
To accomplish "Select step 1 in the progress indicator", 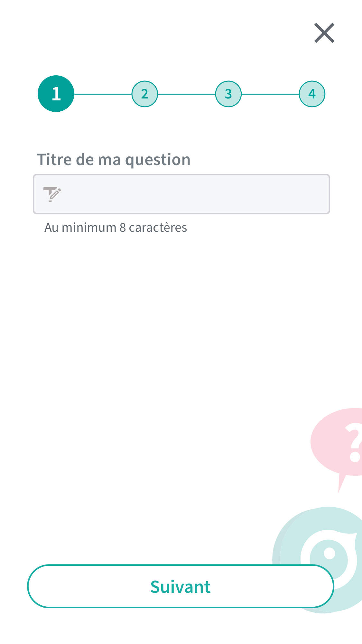I will coord(56,94).
